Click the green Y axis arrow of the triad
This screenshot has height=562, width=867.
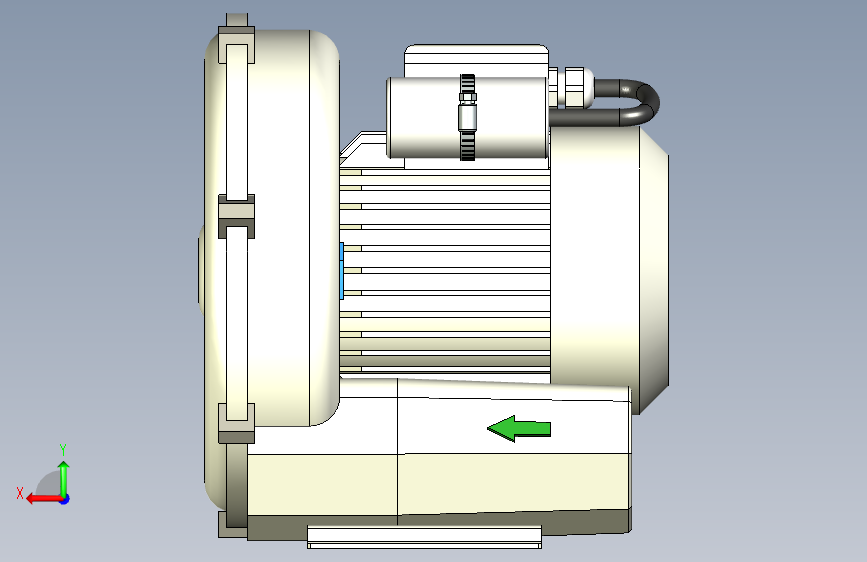click(64, 479)
